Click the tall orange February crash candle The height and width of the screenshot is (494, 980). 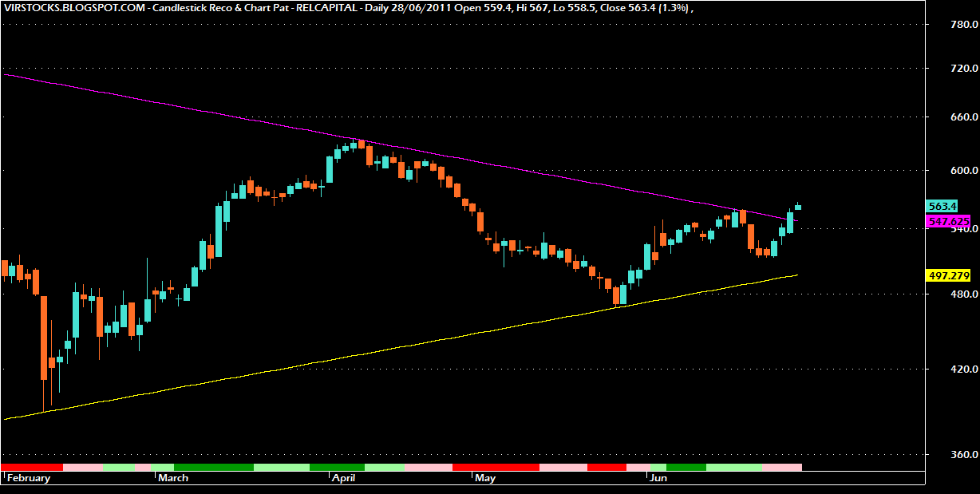(x=44, y=337)
